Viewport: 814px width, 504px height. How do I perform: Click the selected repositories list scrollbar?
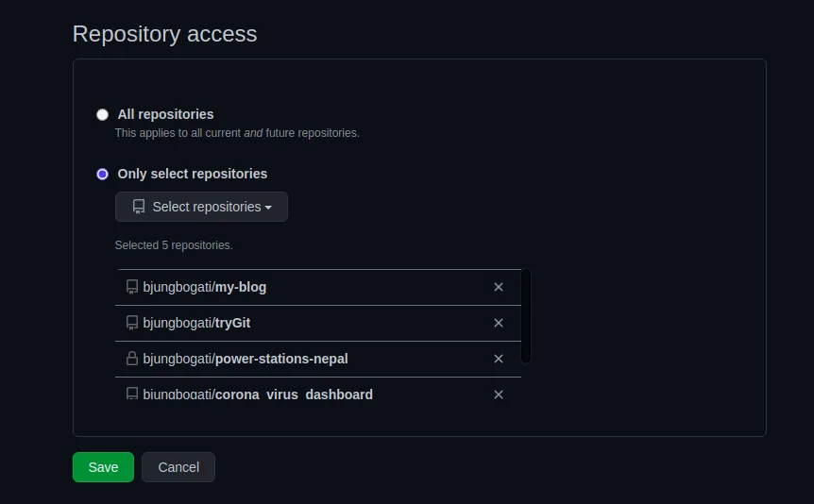(526, 316)
